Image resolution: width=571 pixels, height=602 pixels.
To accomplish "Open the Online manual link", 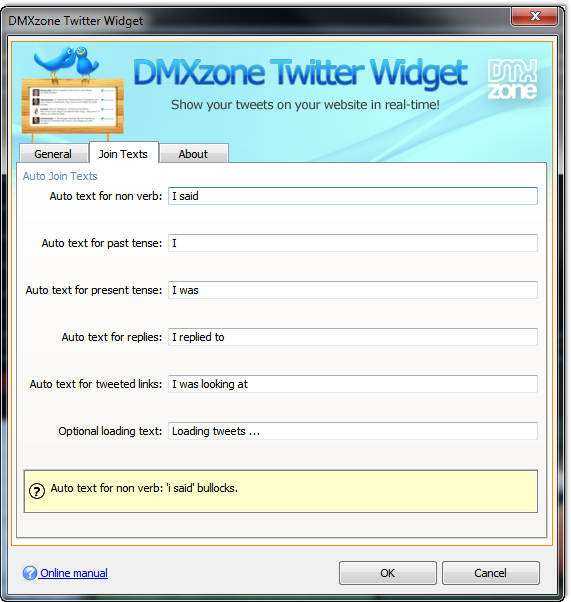I will coord(74,573).
